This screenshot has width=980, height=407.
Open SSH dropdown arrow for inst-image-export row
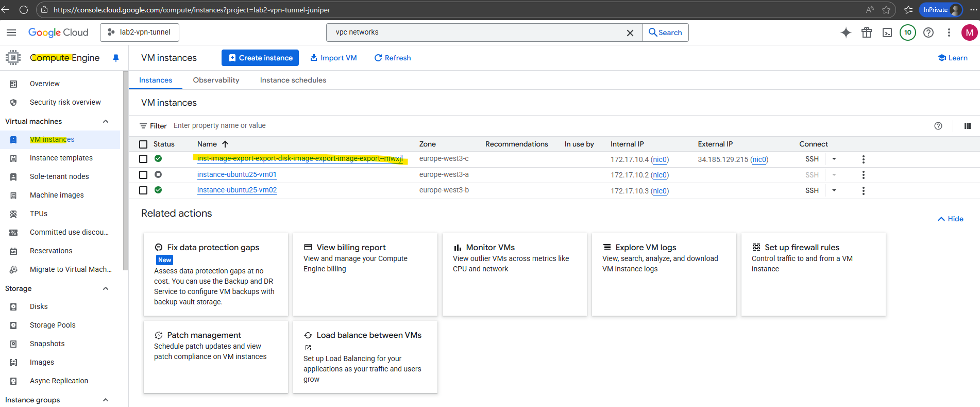coord(834,159)
